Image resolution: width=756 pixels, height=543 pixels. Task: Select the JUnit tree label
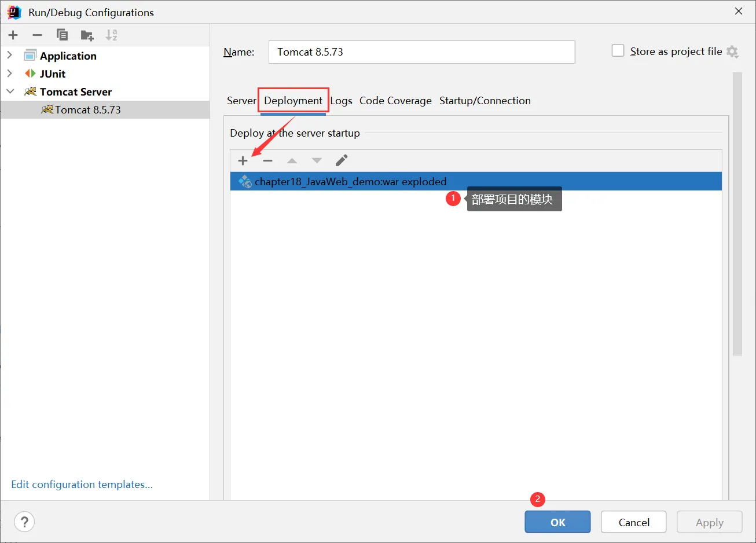click(53, 74)
